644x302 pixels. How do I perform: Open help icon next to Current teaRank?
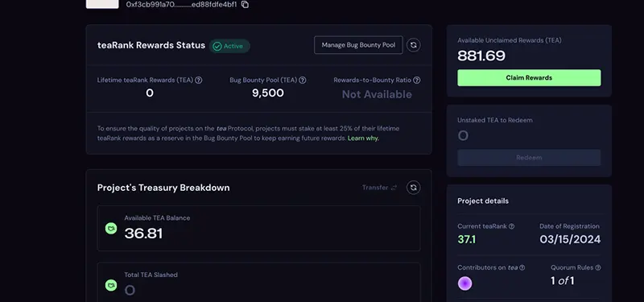[511, 226]
